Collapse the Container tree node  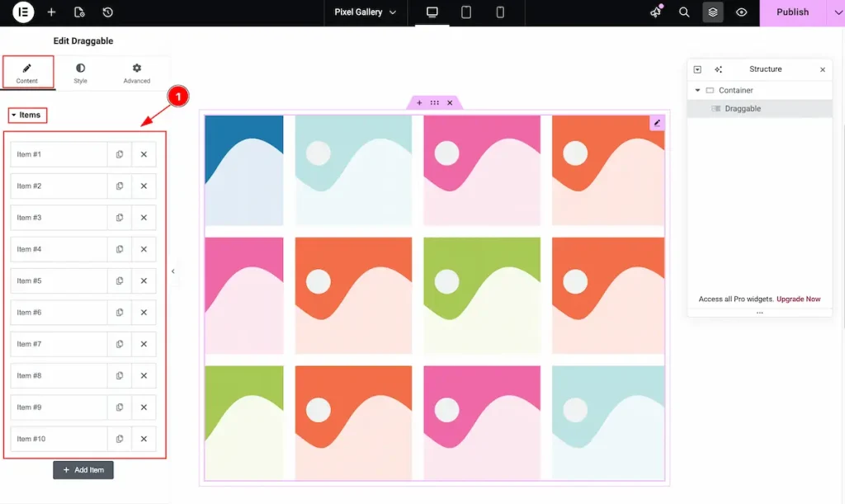coord(697,91)
